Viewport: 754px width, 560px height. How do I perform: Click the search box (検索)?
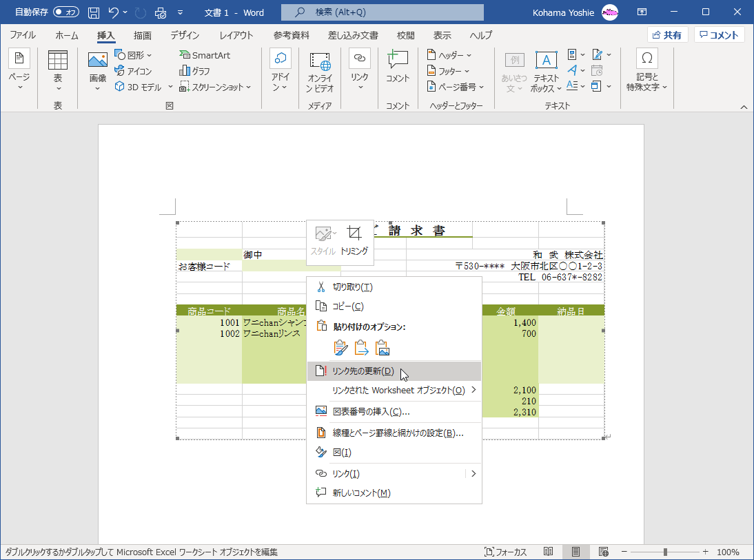[383, 12]
